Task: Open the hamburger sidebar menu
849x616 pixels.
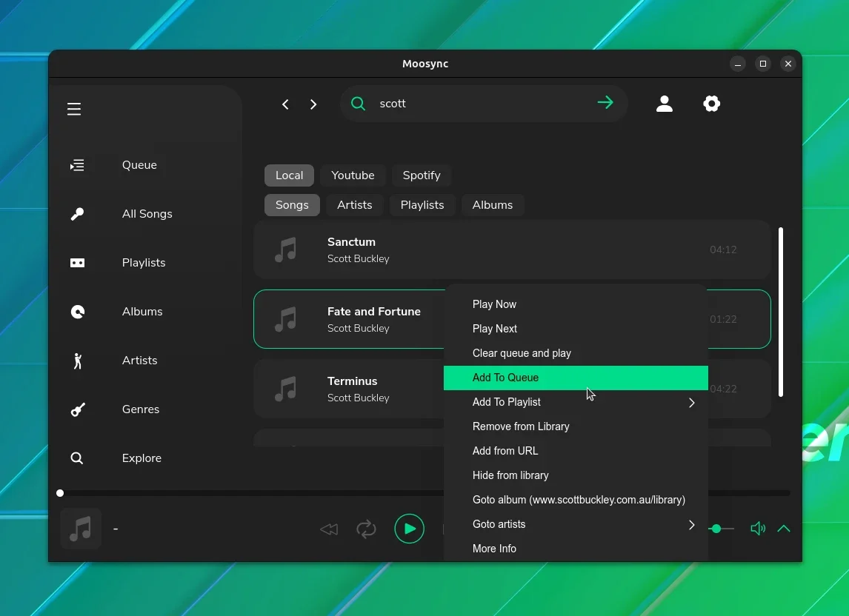Action: [x=74, y=109]
